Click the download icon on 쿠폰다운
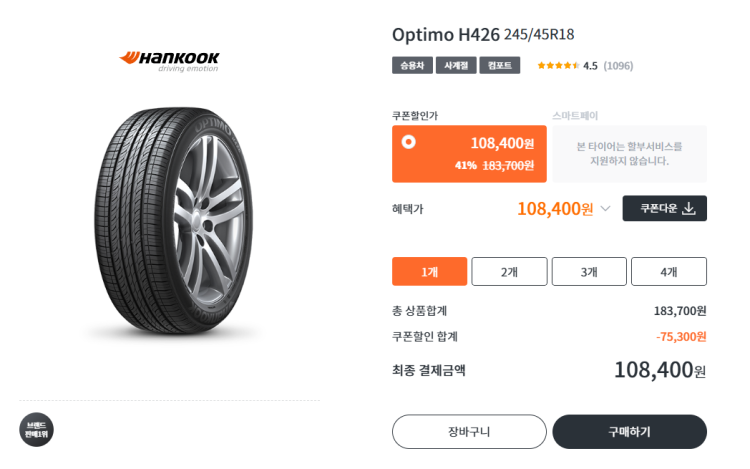The height and width of the screenshot is (469, 750). pyautogui.click(x=689, y=208)
